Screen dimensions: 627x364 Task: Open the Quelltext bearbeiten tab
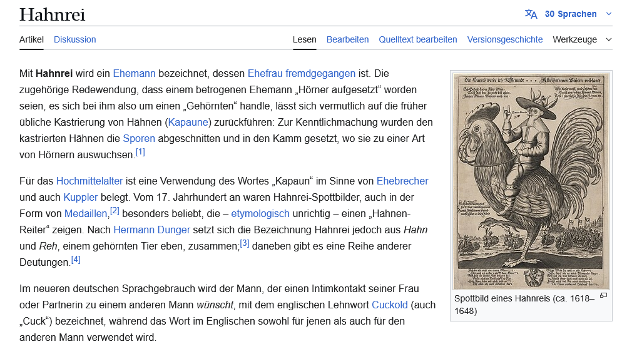pyautogui.click(x=418, y=39)
